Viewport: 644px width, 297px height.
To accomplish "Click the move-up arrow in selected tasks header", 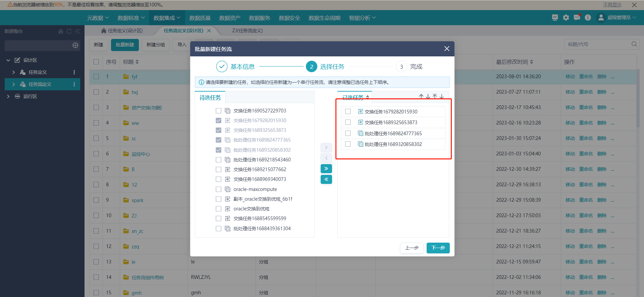I will pos(421,96).
